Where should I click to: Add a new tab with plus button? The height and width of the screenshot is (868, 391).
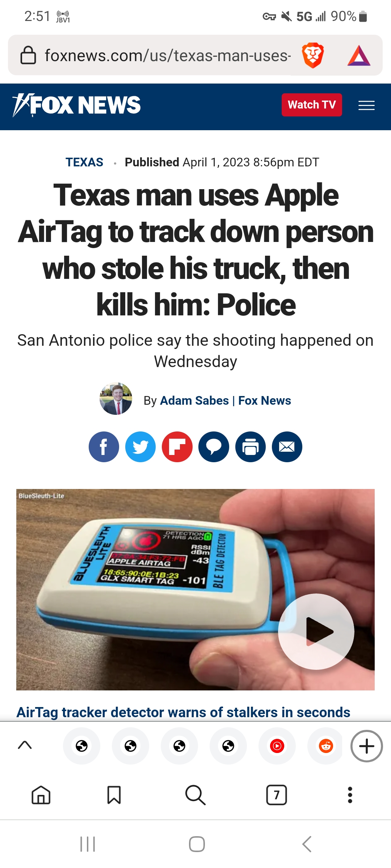[x=366, y=746]
